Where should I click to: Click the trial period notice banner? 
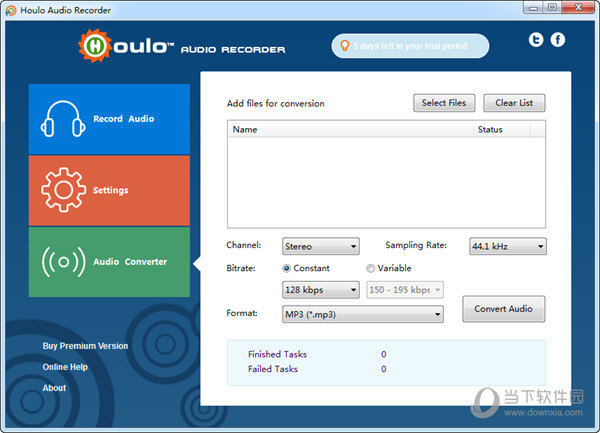tap(410, 46)
